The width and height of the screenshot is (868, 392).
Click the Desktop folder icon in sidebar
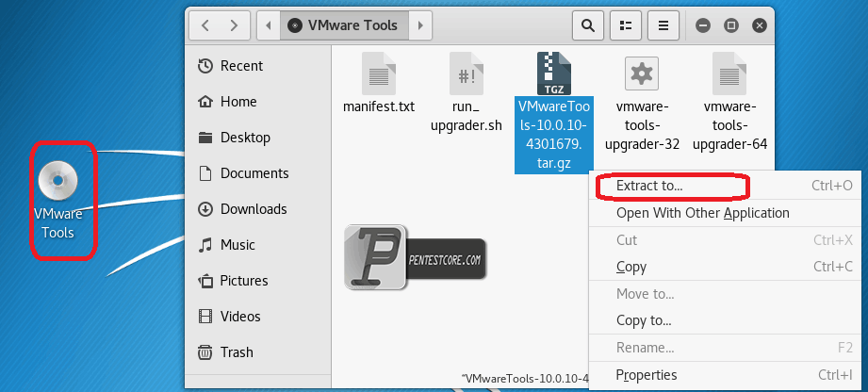[205, 138]
